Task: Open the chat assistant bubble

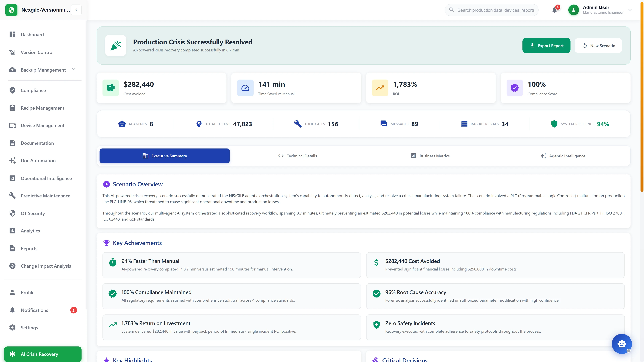Action: (622, 344)
